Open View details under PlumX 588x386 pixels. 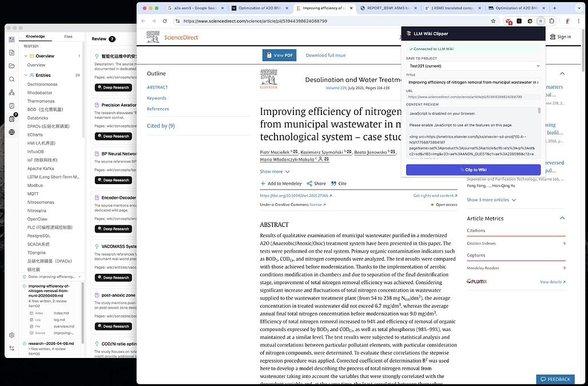pos(553,282)
